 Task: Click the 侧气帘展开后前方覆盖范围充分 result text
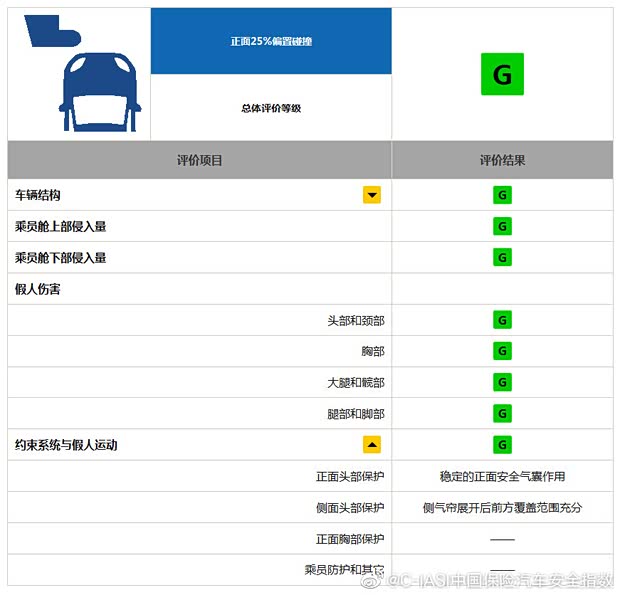point(502,507)
